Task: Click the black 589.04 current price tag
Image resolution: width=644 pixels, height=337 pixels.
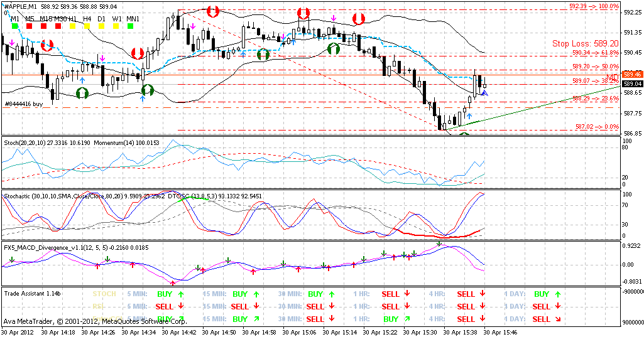Action: tap(632, 83)
